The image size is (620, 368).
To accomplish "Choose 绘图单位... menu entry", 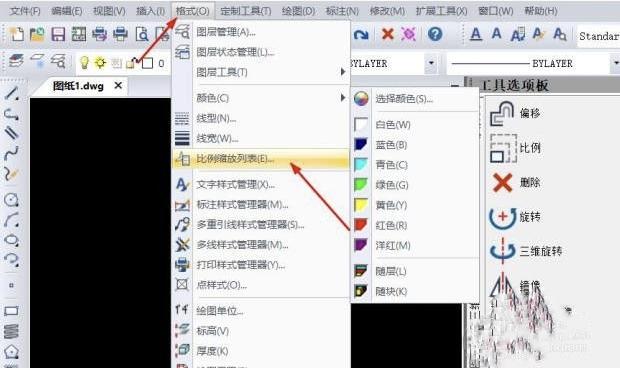I will (261, 311).
